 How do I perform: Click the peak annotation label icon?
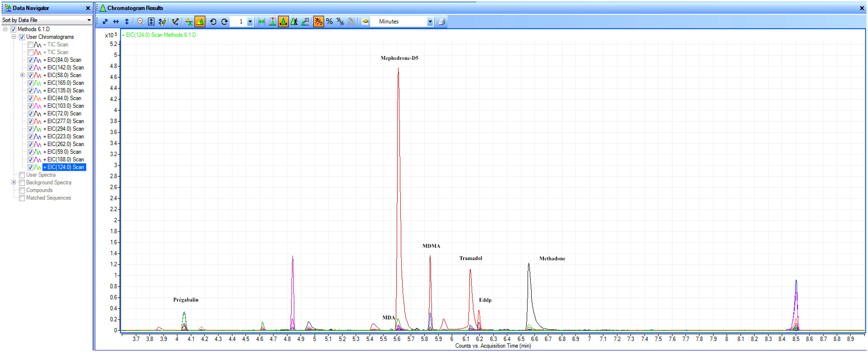point(305,22)
